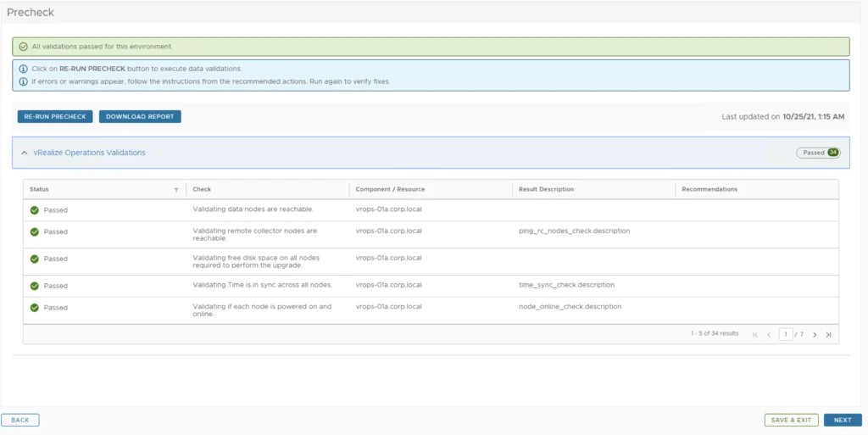This screenshot has width=868, height=435.
Task: Select 'Validating if each node is powered on' text
Action: pos(263,307)
